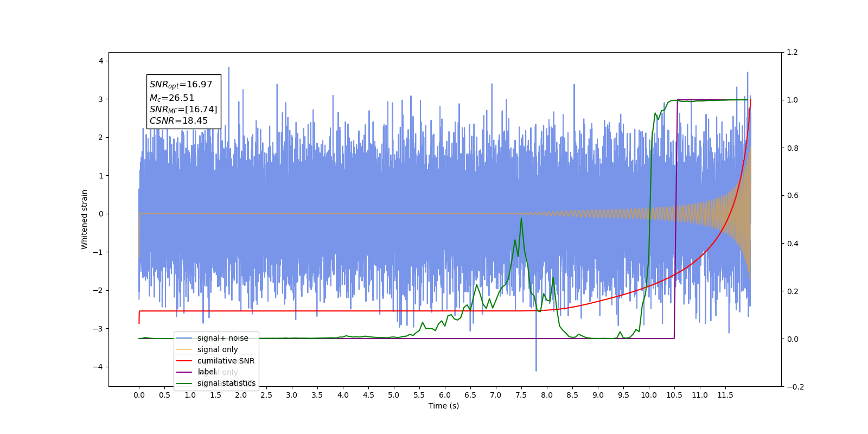868x434 pixels.
Task: Click the 'label' legend entry text
Action: tap(207, 372)
